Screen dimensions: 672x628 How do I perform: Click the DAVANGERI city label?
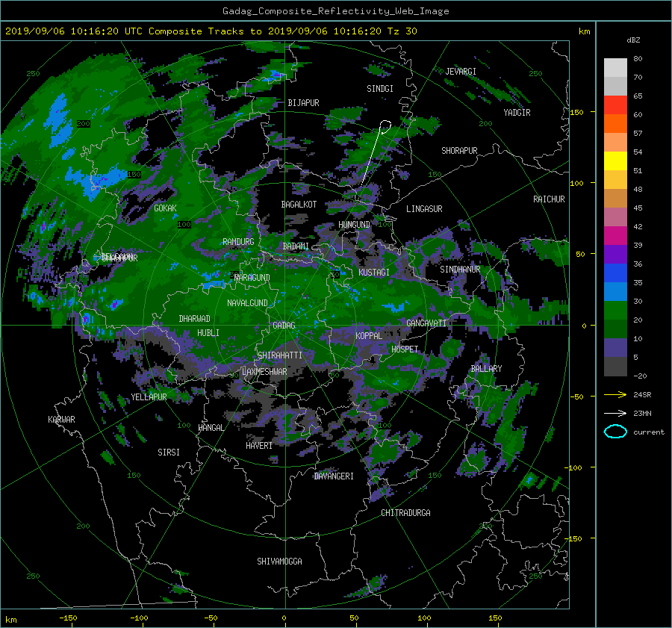[x=334, y=476]
